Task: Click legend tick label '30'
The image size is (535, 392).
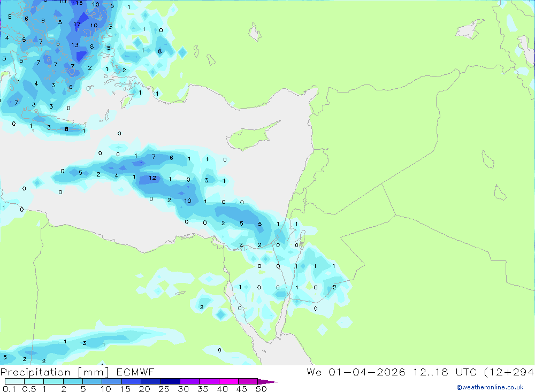Action: coord(184,389)
